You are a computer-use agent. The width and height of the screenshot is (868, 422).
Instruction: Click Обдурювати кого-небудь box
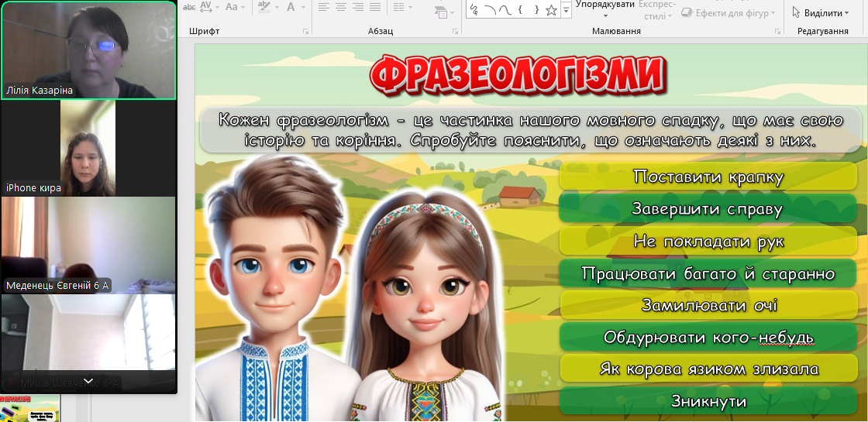(708, 337)
